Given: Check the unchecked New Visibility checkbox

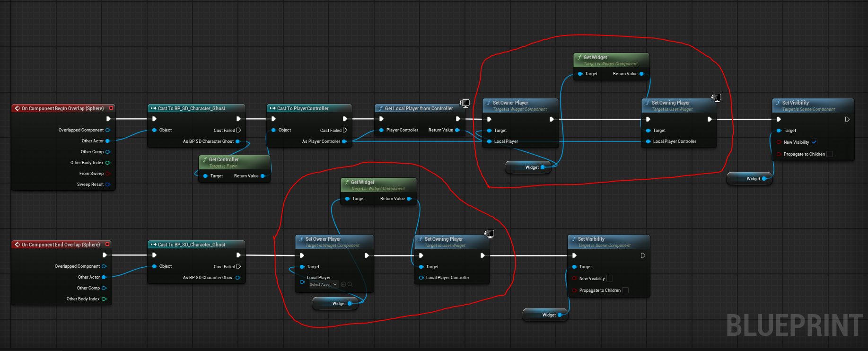Looking at the screenshot, I should (x=610, y=278).
